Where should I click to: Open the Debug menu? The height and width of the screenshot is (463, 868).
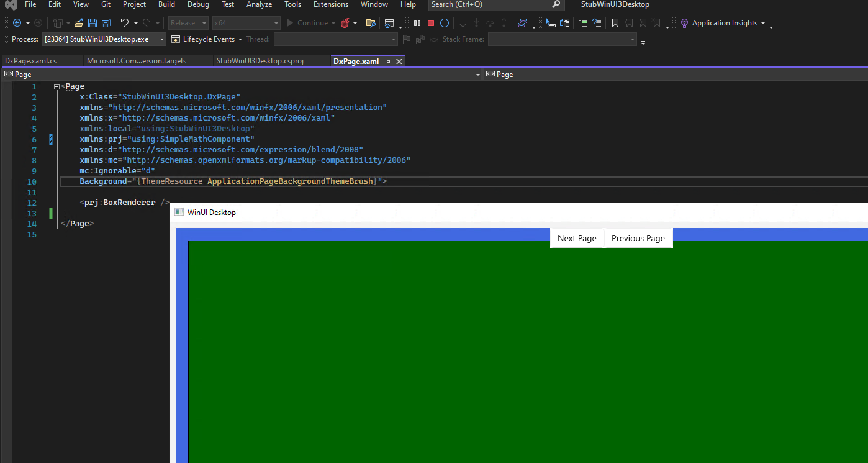point(198,4)
